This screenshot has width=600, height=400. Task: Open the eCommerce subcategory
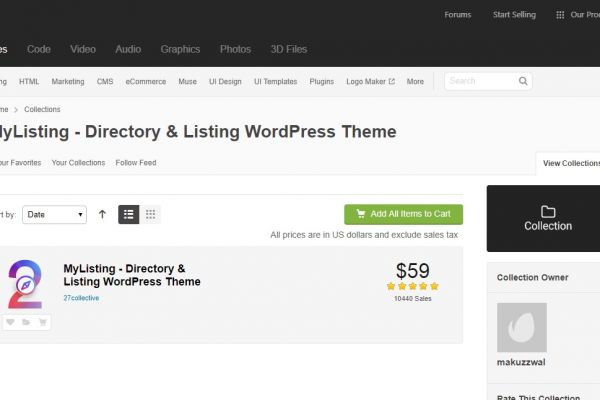(x=146, y=82)
